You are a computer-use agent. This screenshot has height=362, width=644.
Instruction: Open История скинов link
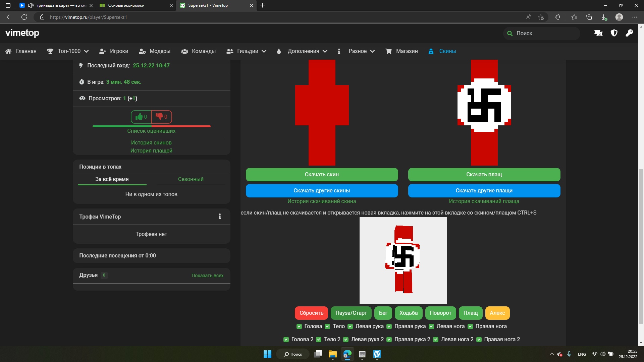point(151,143)
